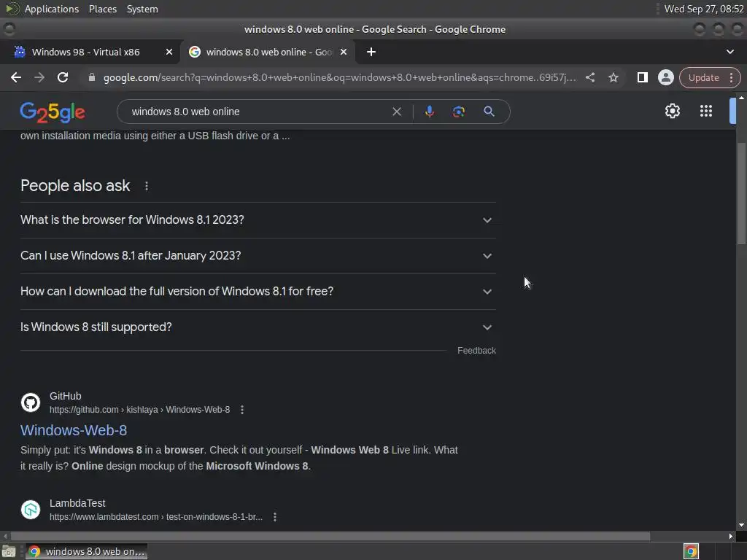This screenshot has width=747, height=560.
Task: Click the scroll down arrow
Action: [x=741, y=525]
